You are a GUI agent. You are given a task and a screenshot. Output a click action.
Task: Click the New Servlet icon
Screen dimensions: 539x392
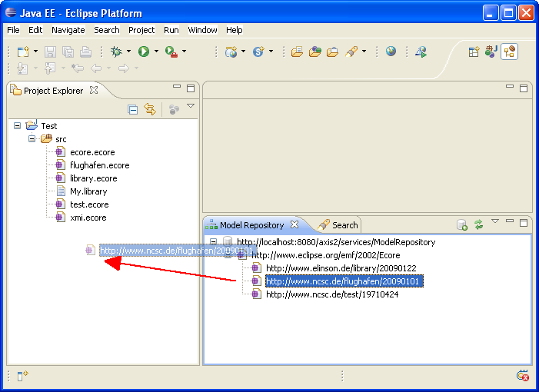[258, 51]
